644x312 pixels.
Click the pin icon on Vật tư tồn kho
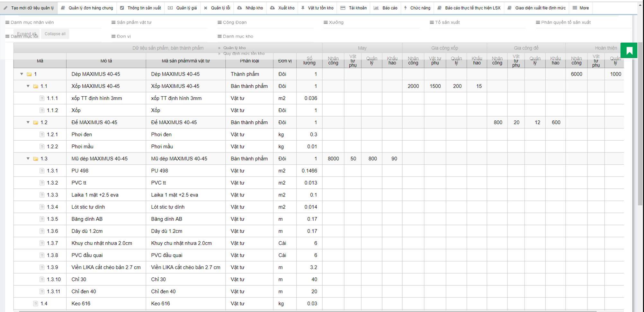pos(303,8)
